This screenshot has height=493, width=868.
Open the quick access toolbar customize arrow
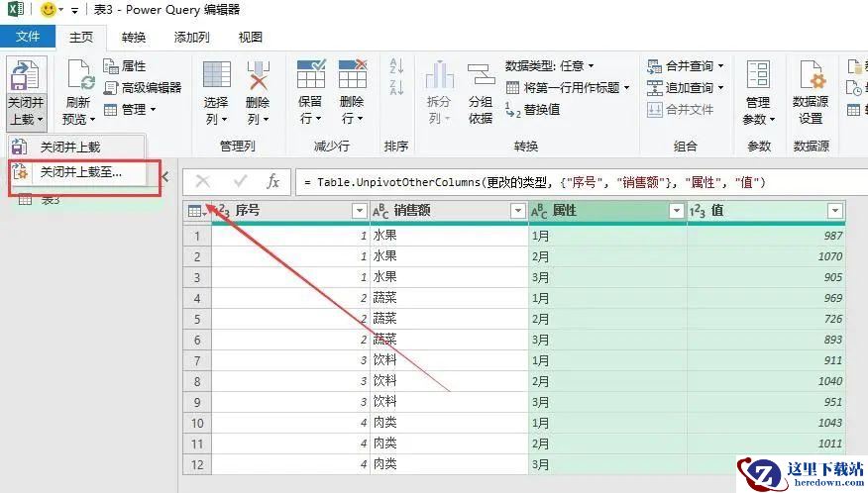74,10
